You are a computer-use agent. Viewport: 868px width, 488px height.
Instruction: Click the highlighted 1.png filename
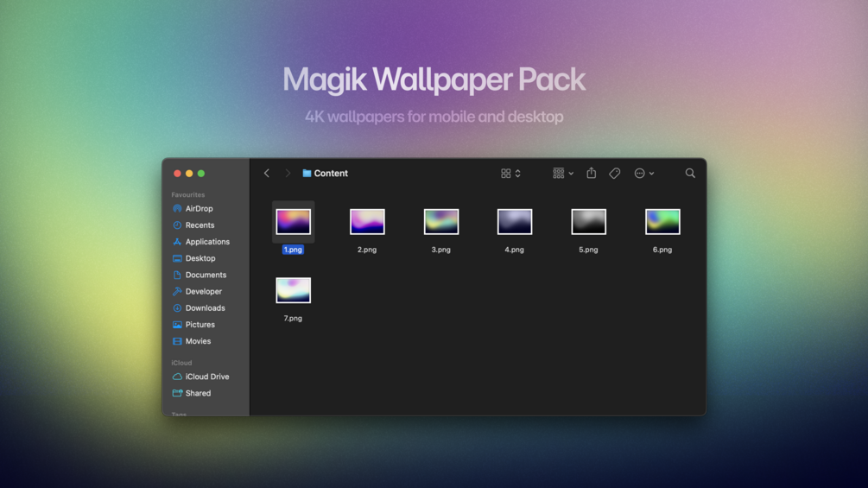(293, 250)
